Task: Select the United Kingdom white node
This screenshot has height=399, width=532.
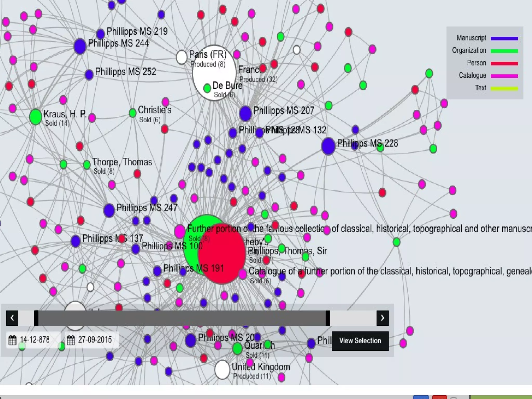Action: tap(222, 370)
